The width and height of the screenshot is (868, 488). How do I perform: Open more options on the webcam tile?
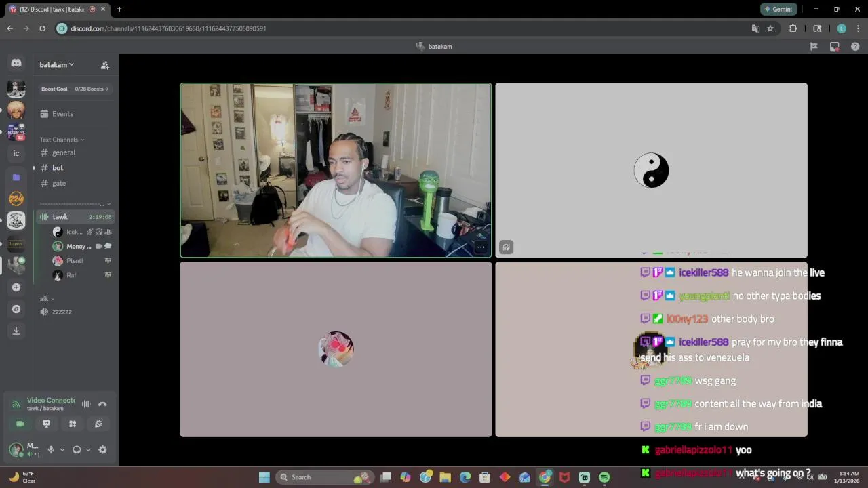click(481, 247)
